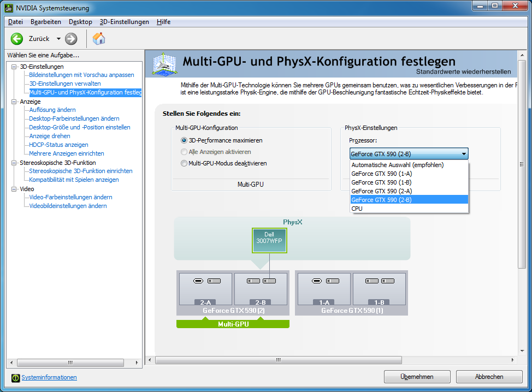Open Videobildeinstellungen ändern
Viewport: 532px width, 392px height.
coord(68,206)
